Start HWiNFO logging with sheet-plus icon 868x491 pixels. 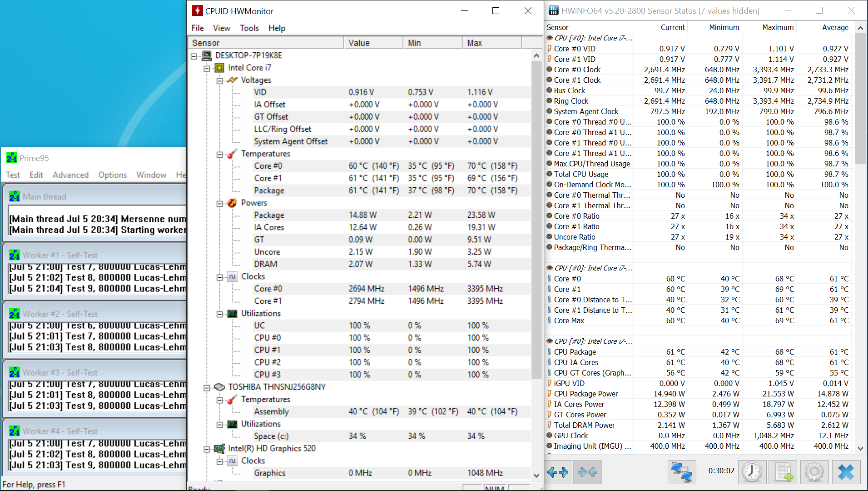coord(784,472)
